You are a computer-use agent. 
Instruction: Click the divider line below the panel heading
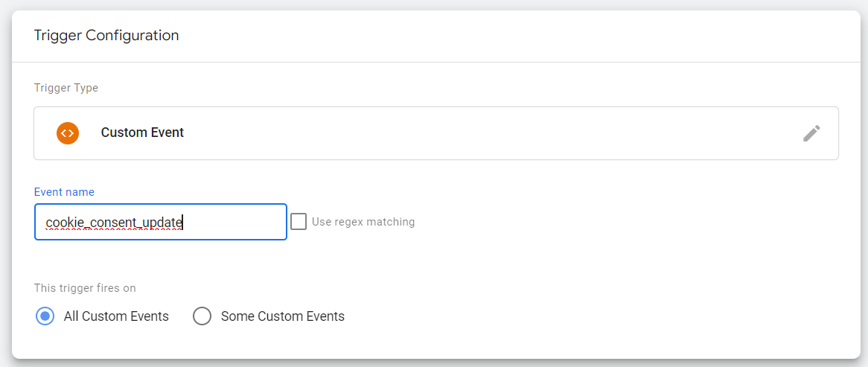435,62
